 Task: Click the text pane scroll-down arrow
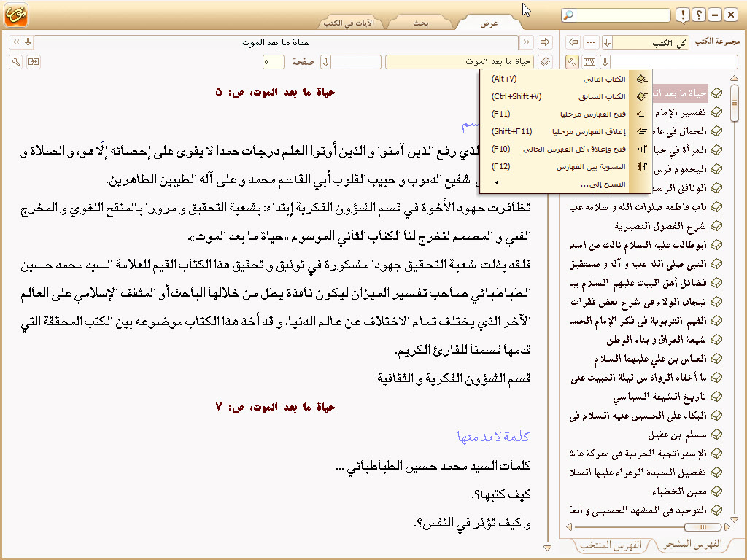(x=547, y=548)
